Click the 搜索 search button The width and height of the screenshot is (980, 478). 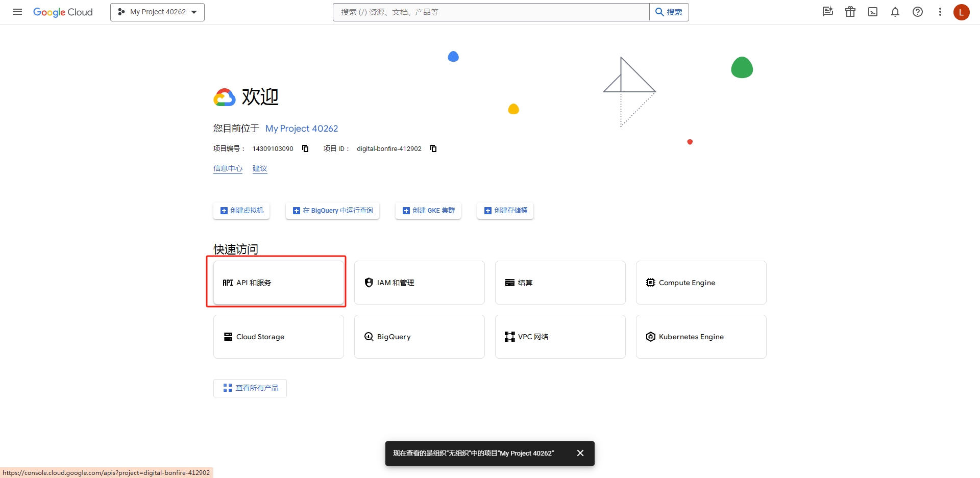669,12
